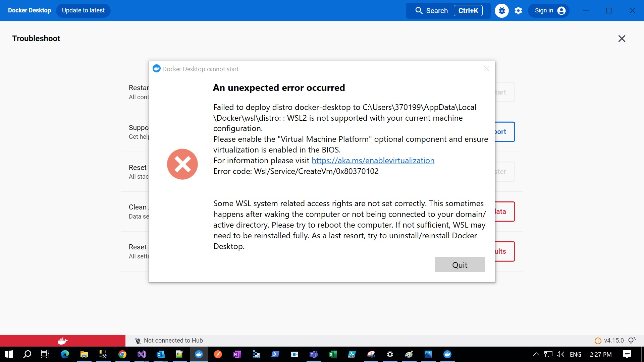The width and height of the screenshot is (644, 362).
Task: Open Microsoft Teams from taskbar
Action: 314,354
